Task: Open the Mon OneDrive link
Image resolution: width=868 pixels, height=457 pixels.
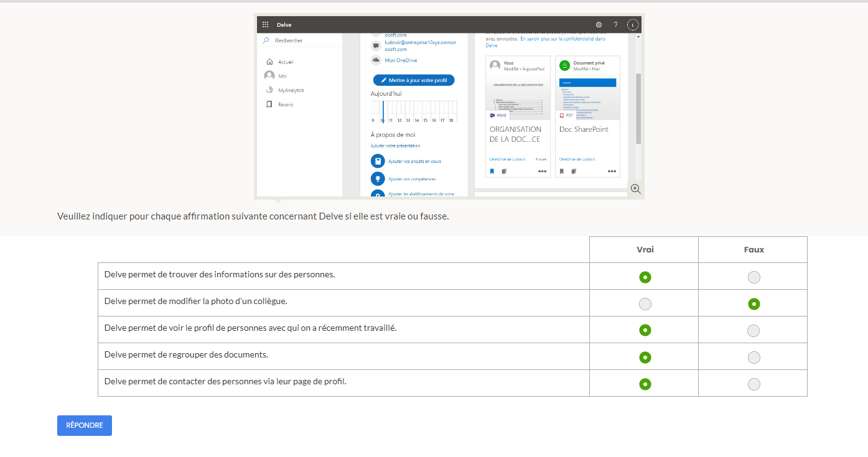Action: click(x=401, y=60)
